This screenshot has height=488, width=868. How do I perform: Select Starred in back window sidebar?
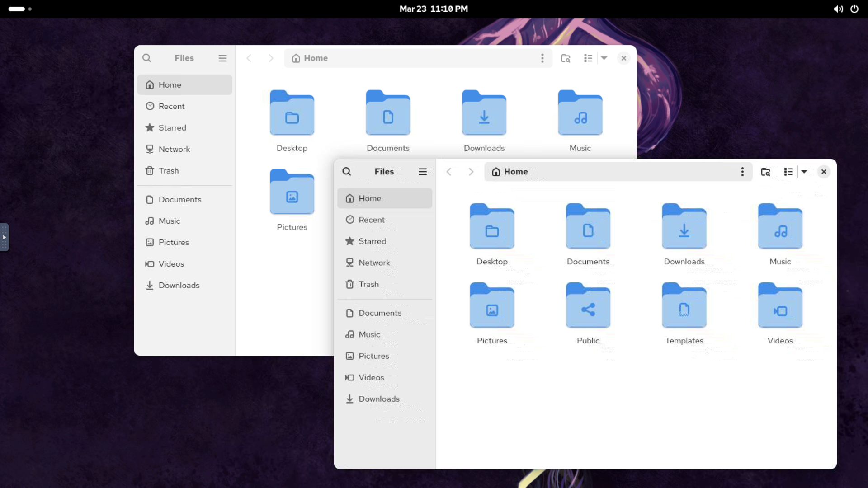click(x=172, y=128)
